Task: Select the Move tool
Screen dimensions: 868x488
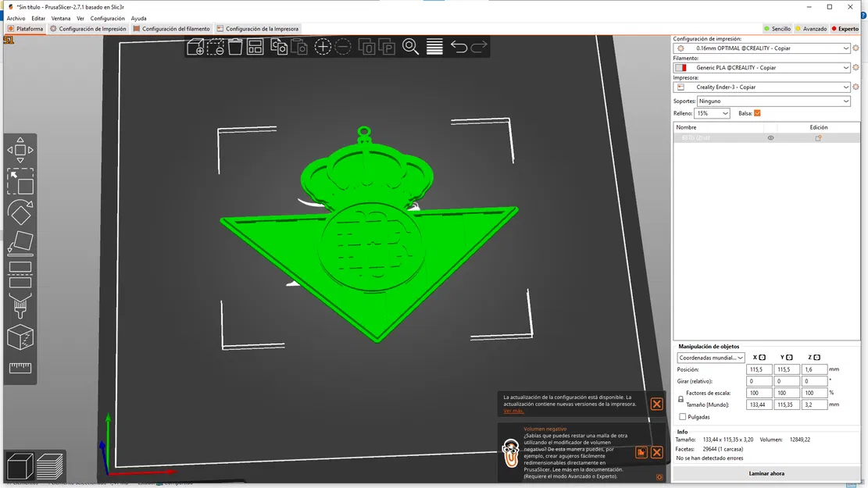Action: point(20,150)
